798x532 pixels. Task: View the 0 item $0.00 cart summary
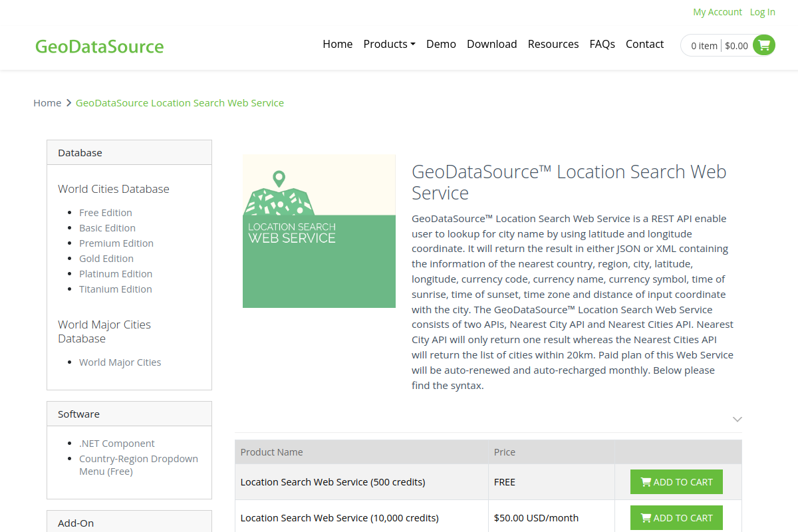pos(720,46)
